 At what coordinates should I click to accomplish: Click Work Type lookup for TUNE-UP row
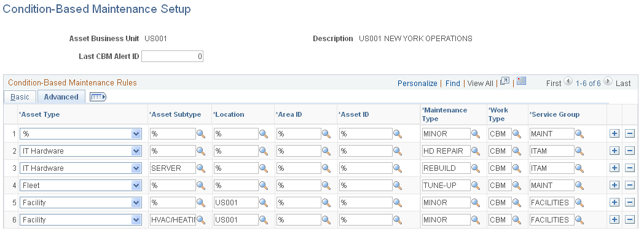[x=517, y=186]
